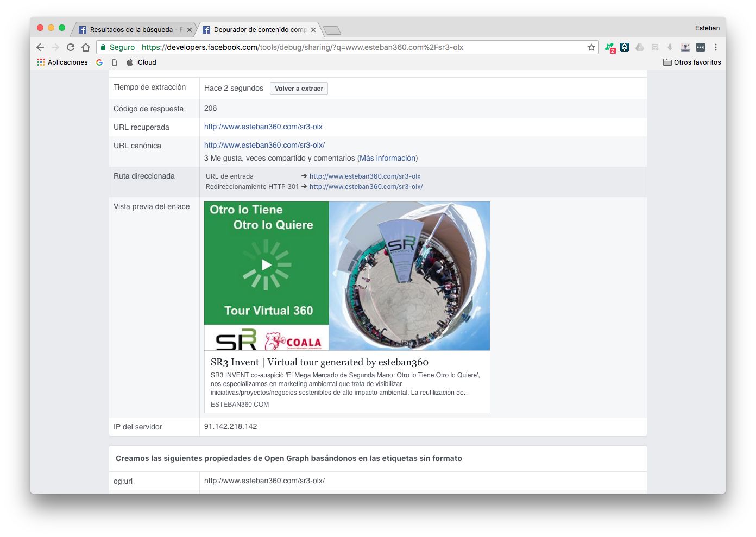Open the gray form extension icon

(655, 47)
